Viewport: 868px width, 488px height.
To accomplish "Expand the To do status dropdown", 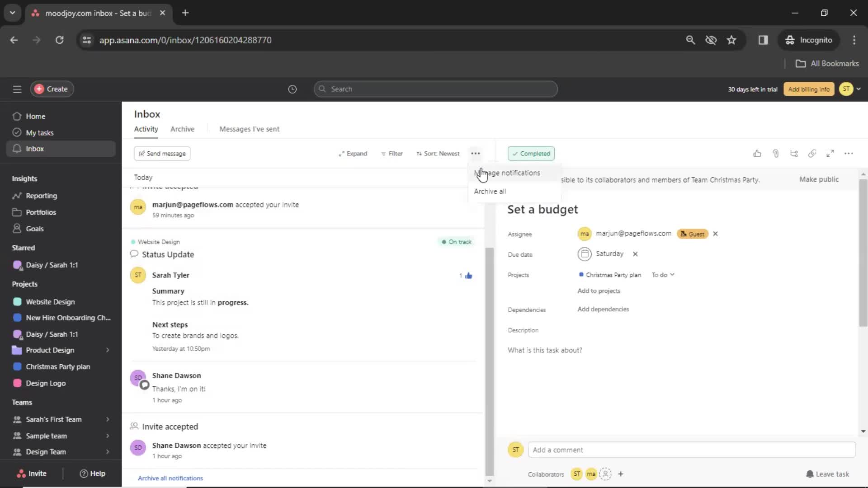I will tap(663, 275).
